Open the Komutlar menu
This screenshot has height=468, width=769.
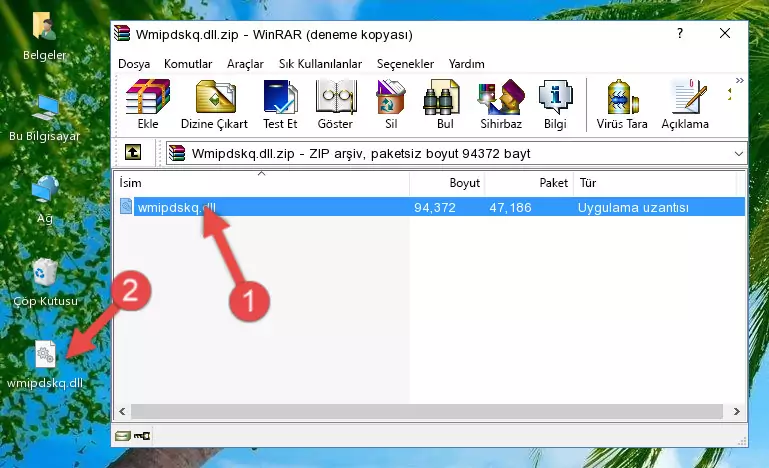pos(188,64)
